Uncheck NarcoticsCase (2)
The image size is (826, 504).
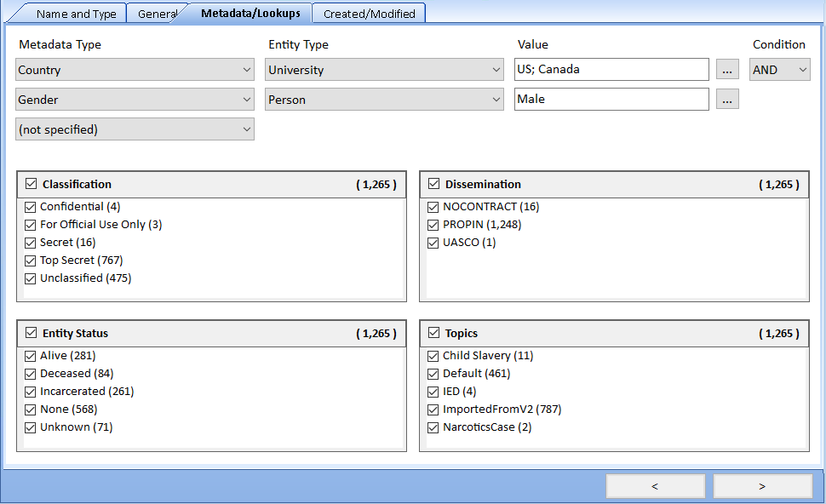tap(433, 427)
